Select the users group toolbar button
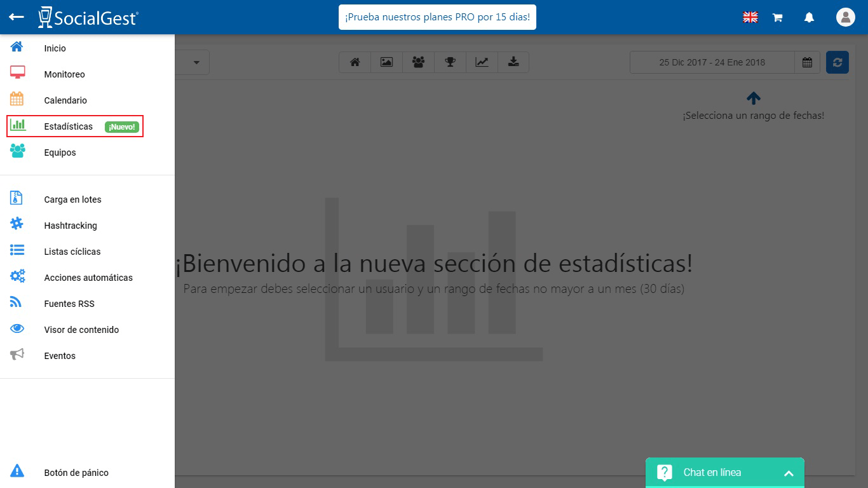 tap(418, 62)
